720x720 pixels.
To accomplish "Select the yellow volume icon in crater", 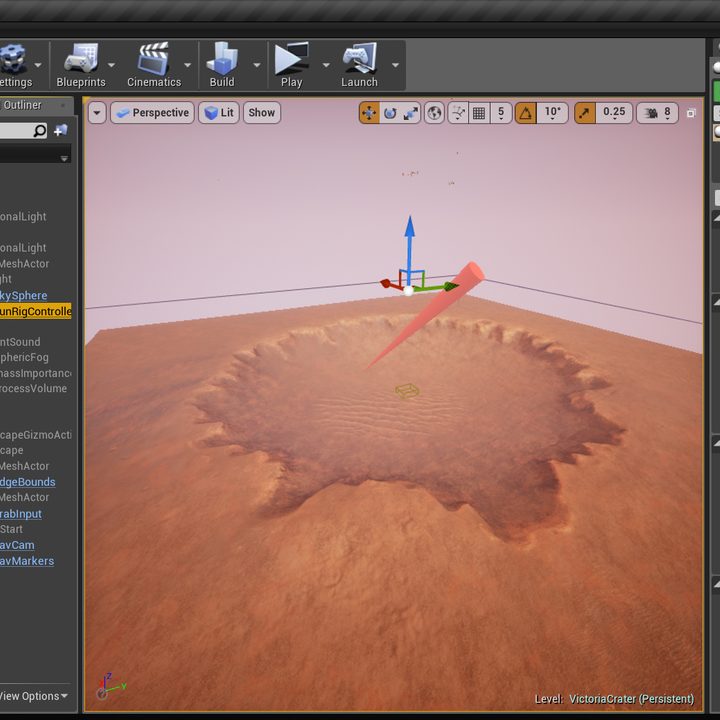I will tap(407, 391).
